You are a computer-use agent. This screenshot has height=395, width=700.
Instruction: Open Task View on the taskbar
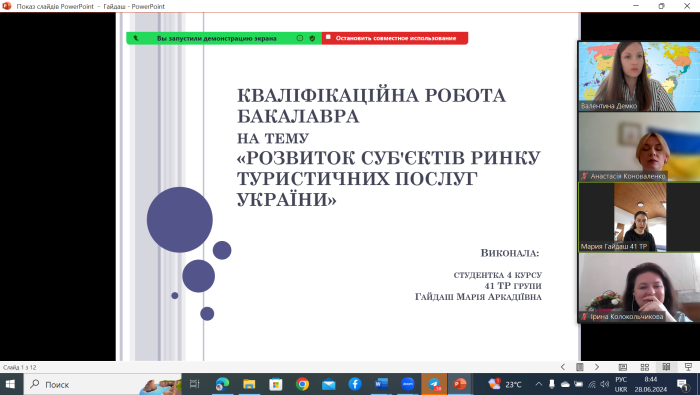pos(195,384)
